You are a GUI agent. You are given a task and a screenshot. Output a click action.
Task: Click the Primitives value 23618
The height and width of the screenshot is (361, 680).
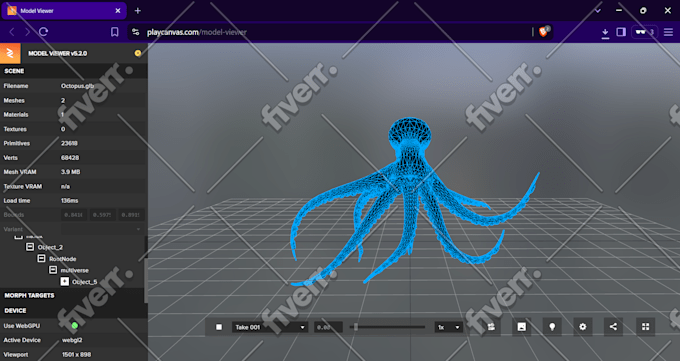pyautogui.click(x=69, y=143)
